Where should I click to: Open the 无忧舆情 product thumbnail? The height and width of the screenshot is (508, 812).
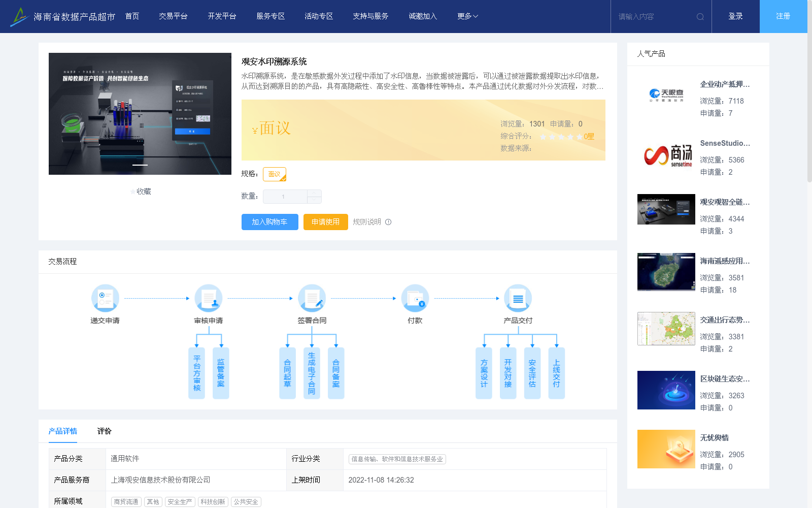pos(666,449)
